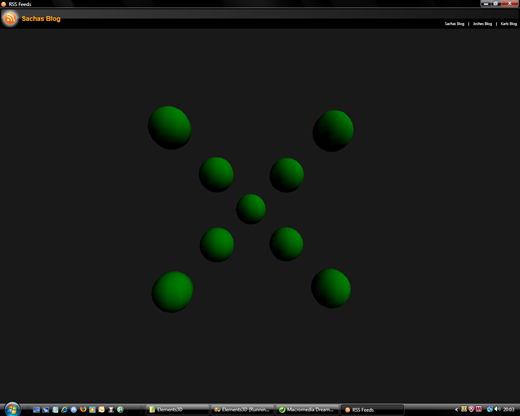Image resolution: width=520 pixels, height=416 pixels.
Task: Click the orange RSS feed logo icon
Action: (x=10, y=18)
